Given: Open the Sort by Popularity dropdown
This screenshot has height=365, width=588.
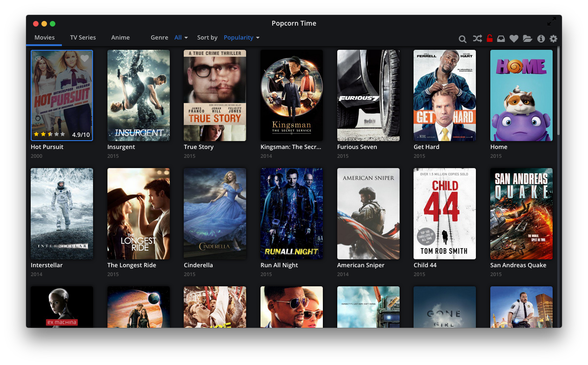Looking at the screenshot, I should (x=241, y=38).
